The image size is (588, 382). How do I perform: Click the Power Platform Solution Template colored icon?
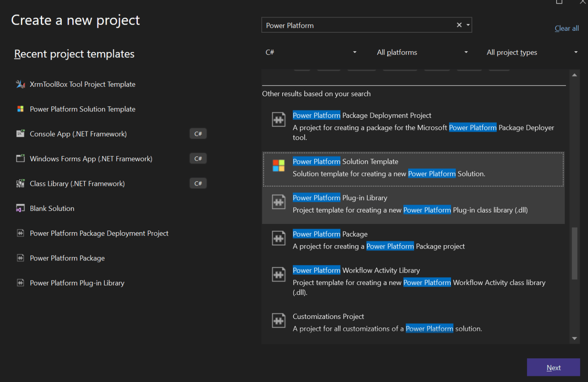[20, 109]
